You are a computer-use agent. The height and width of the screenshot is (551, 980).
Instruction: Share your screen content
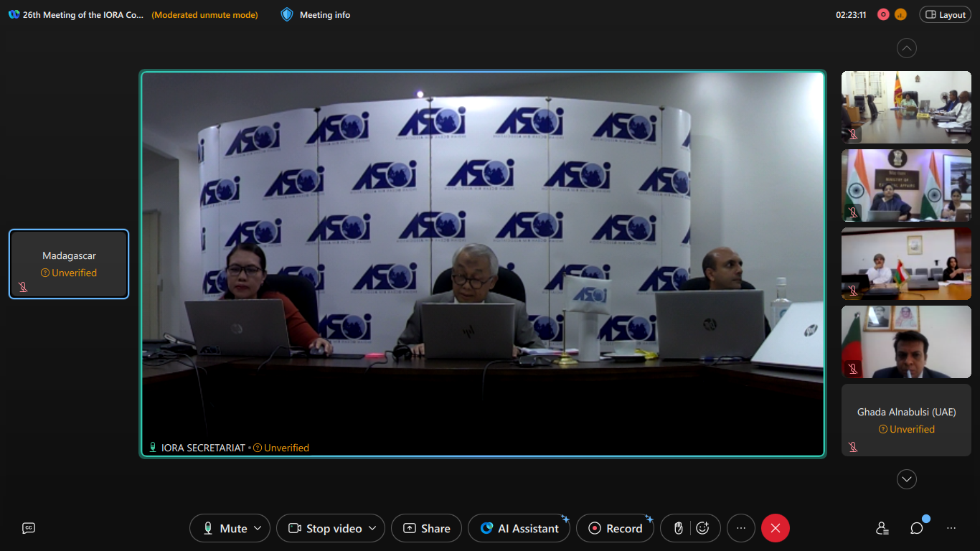click(x=426, y=528)
